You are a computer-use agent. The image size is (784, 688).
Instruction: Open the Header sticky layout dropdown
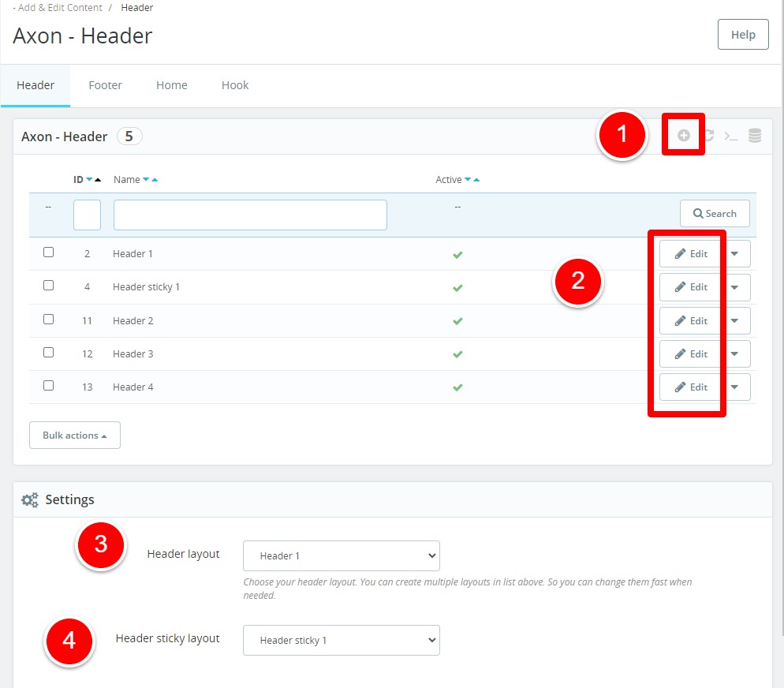[x=341, y=640]
